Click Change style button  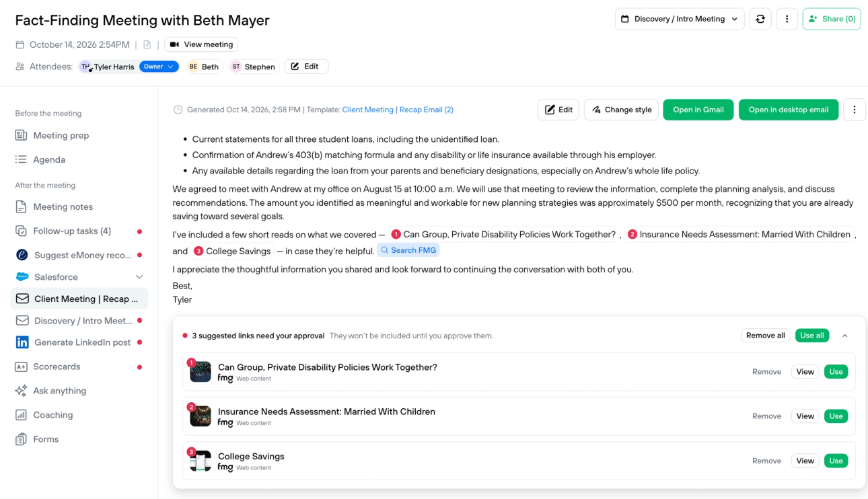pyautogui.click(x=621, y=110)
